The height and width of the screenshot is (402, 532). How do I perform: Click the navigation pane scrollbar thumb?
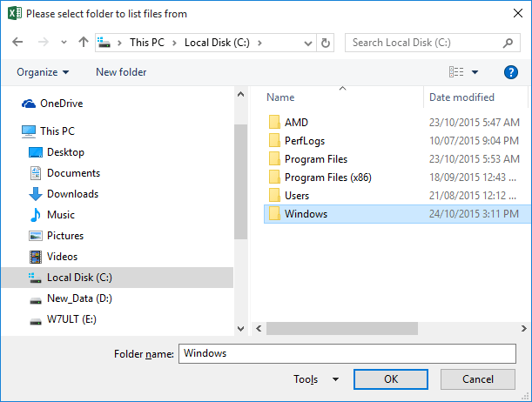[240, 182]
